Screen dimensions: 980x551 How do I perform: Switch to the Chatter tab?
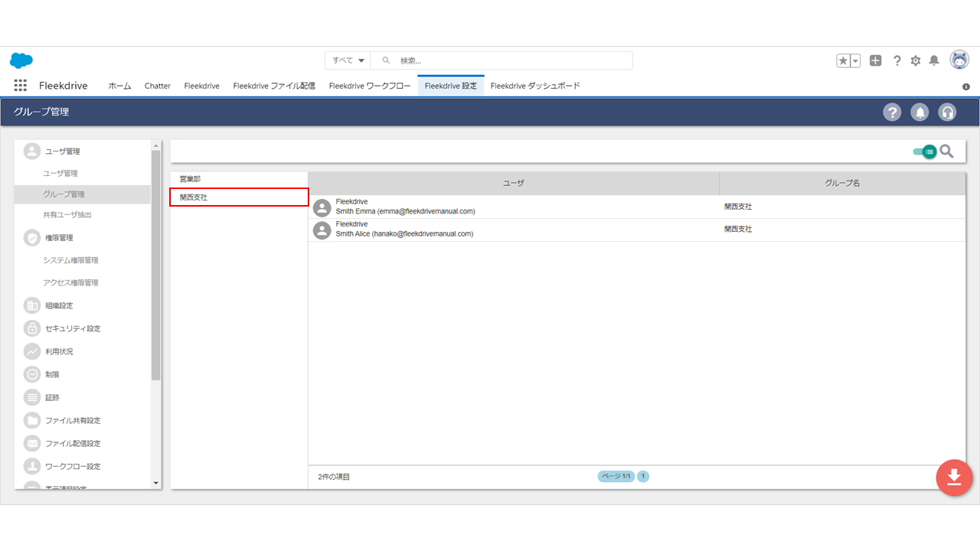pyautogui.click(x=158, y=86)
